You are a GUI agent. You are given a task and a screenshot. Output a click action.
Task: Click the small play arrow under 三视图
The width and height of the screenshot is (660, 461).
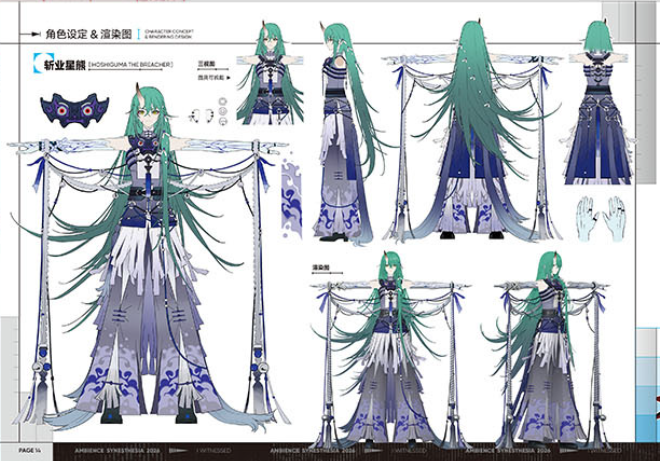coord(229,78)
